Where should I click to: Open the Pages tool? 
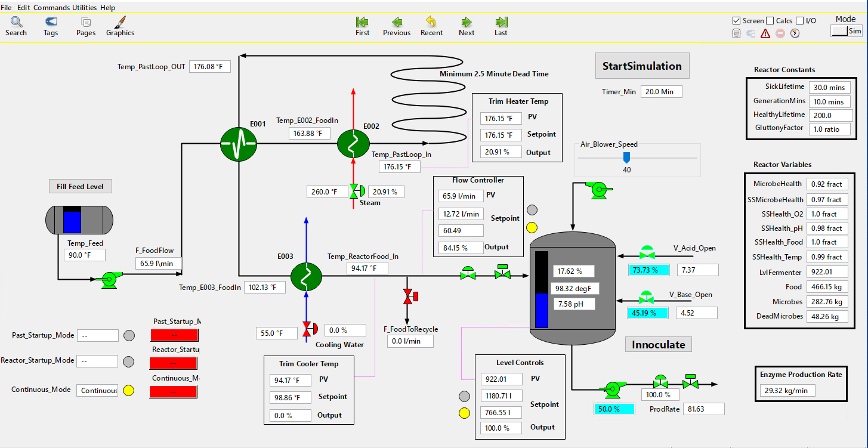86,26
